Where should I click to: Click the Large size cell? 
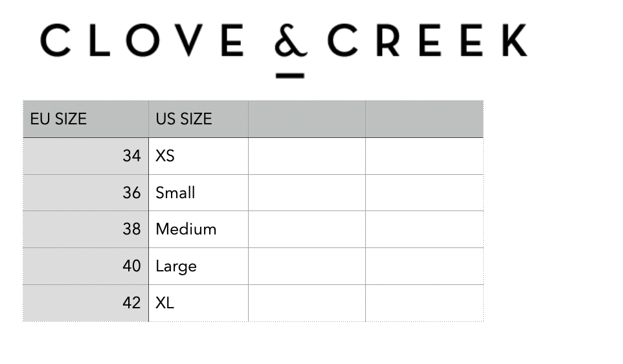(x=198, y=266)
